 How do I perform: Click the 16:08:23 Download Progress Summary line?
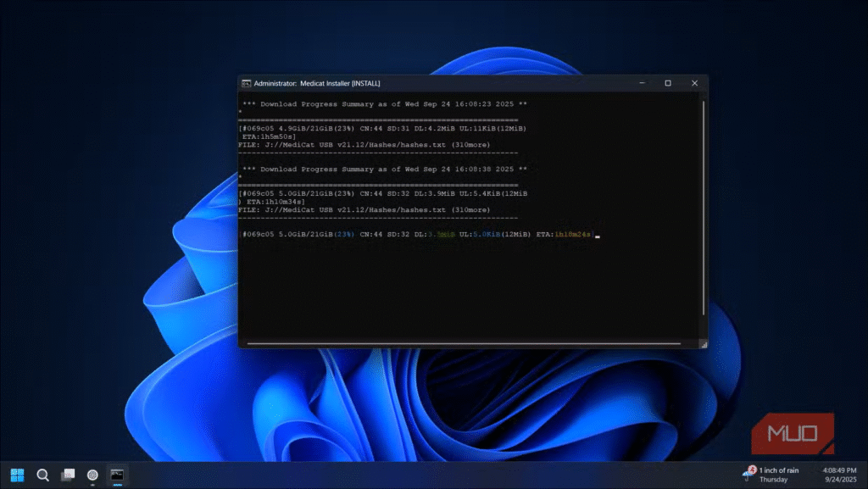[x=384, y=104]
